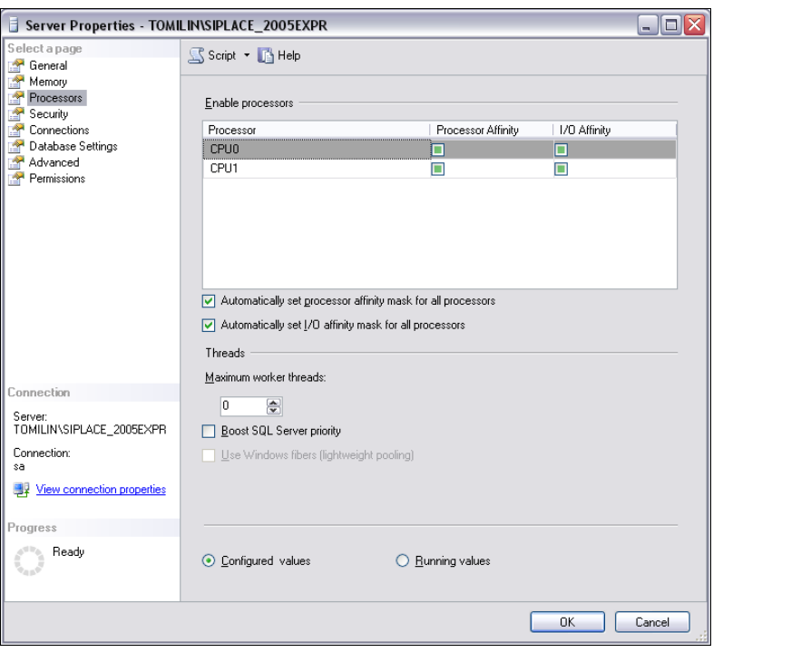Click the Database Settings page icon
Viewport: 811px width, 672px height.
tap(16, 146)
